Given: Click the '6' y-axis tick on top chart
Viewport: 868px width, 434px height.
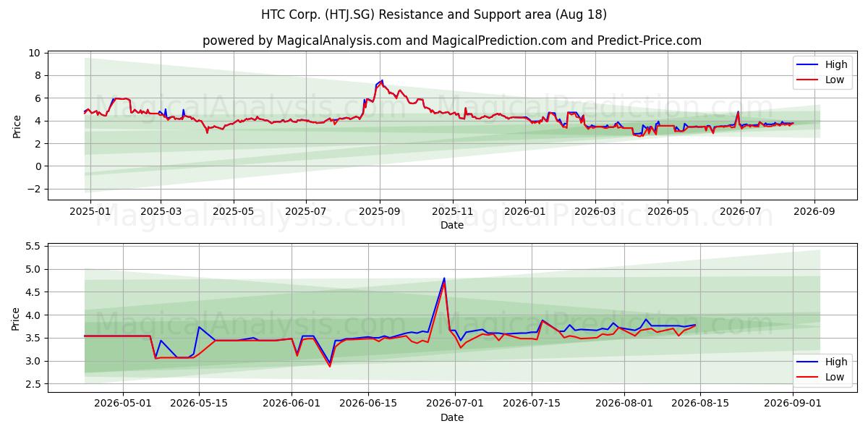Looking at the screenshot, I should pos(37,98).
